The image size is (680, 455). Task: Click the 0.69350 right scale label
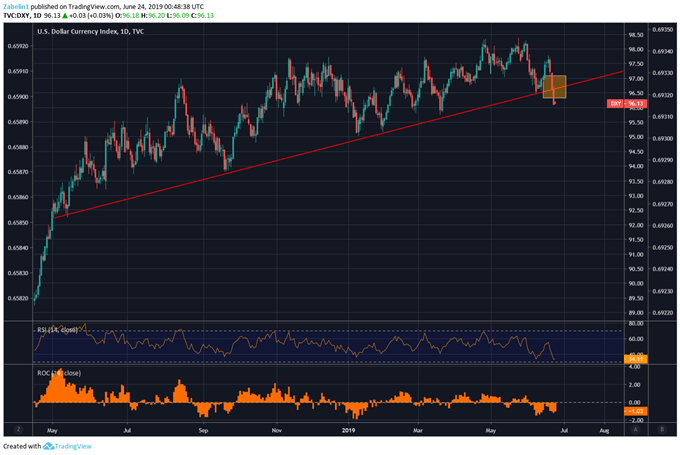coord(663,29)
